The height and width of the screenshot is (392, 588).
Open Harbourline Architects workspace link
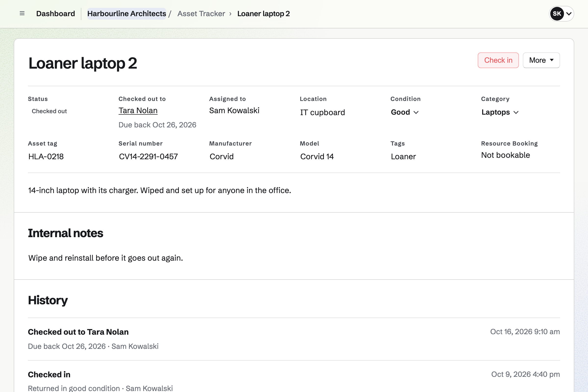point(126,13)
